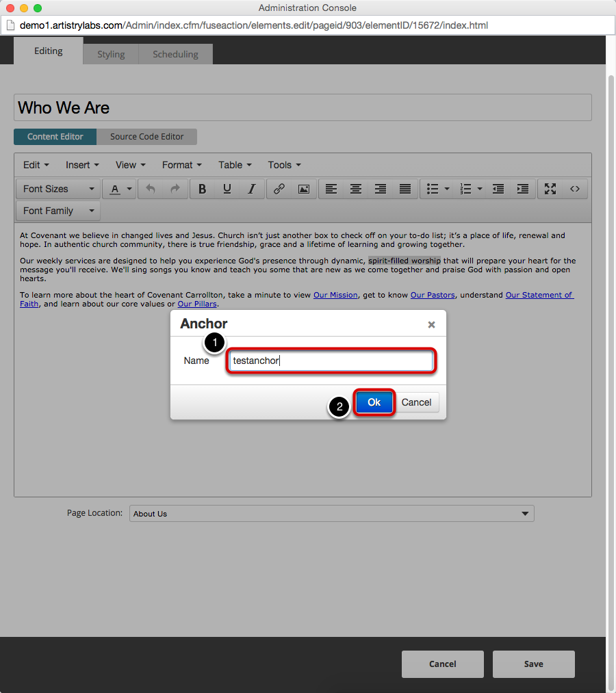Click the page document icon in address bar
This screenshot has height=693, width=616.
[10, 25]
